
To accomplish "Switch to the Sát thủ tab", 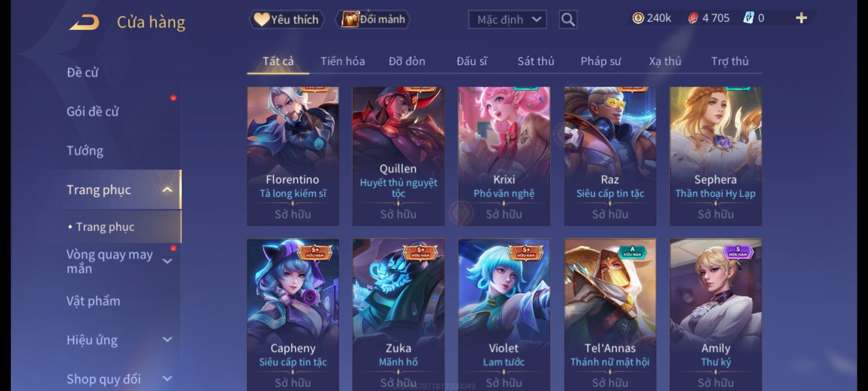I will click(x=536, y=61).
